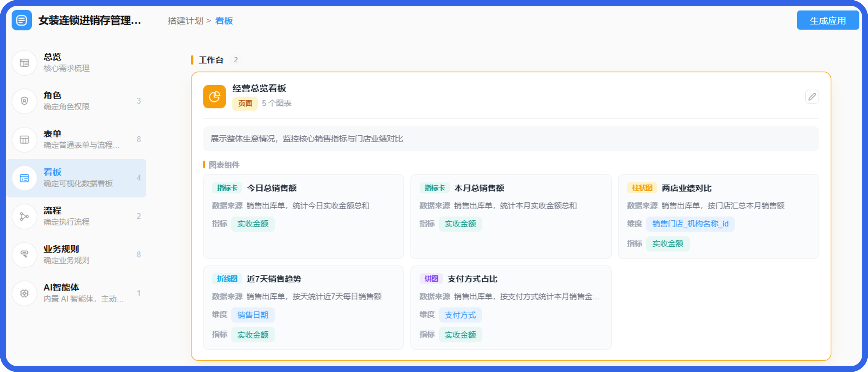Open the 角色 menu entry
Screen dimensions: 868x372
(77, 101)
